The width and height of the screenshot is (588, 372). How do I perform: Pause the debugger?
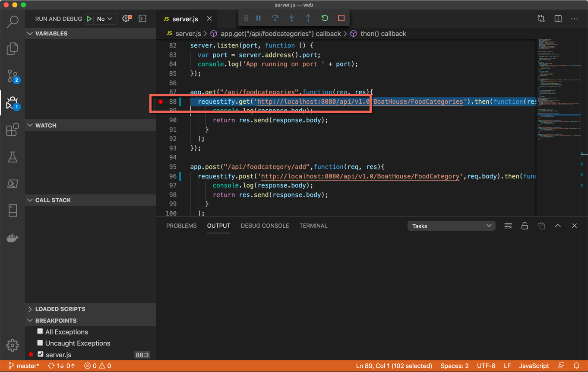[259, 18]
